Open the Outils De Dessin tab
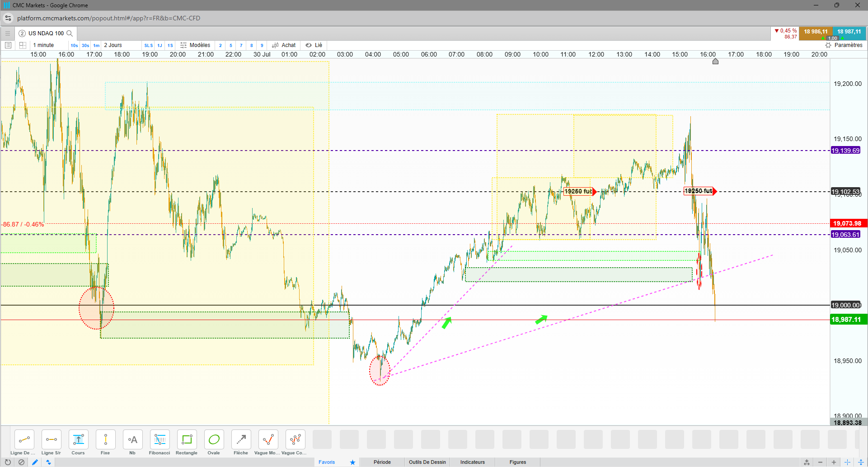Viewport: 868px width, 467px height. coord(427,462)
